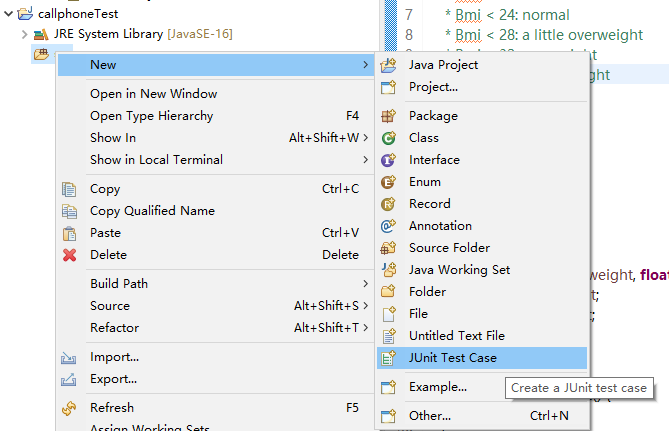This screenshot has height=431, width=669.
Task: Open the Build Path submenu arrow
Action: (366, 284)
